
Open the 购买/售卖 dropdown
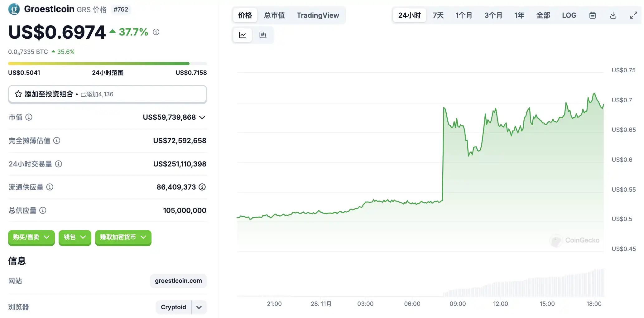point(31,237)
